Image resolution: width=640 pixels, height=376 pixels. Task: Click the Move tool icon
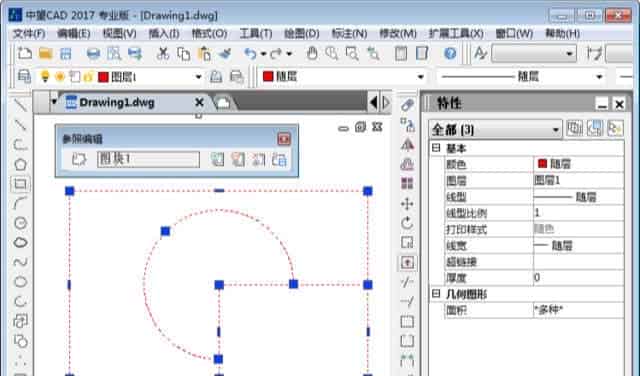tap(407, 204)
